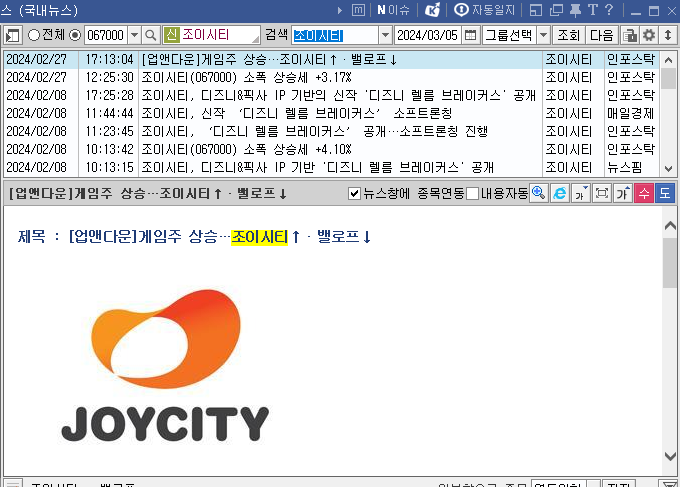The image size is (680, 487).
Task: Click the JOYCITY logo image
Action: (165, 366)
